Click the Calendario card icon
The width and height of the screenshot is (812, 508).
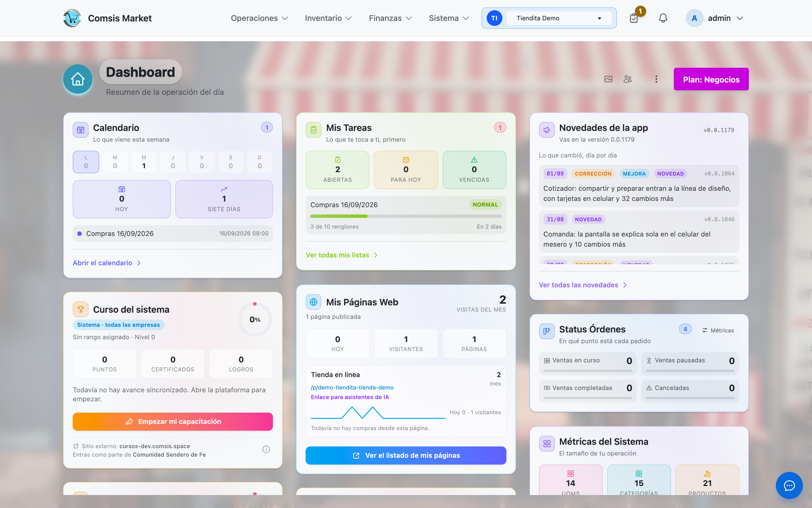pos(81,130)
